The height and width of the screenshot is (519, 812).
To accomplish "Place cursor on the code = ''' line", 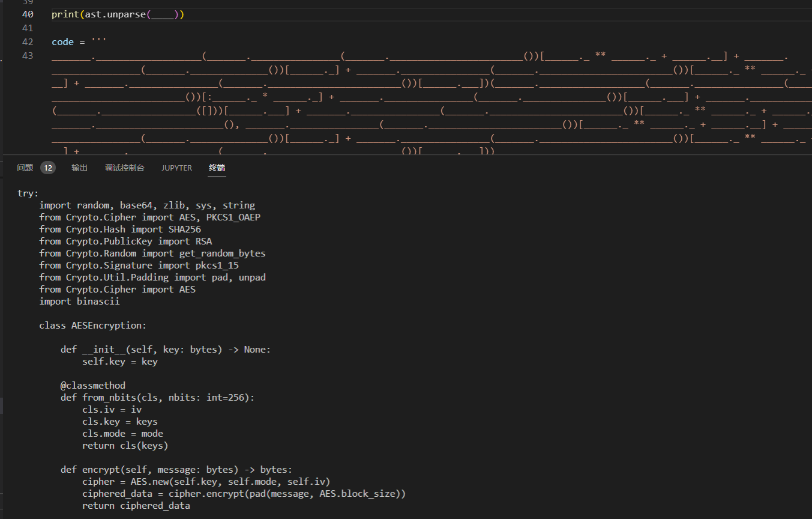I will tap(78, 42).
